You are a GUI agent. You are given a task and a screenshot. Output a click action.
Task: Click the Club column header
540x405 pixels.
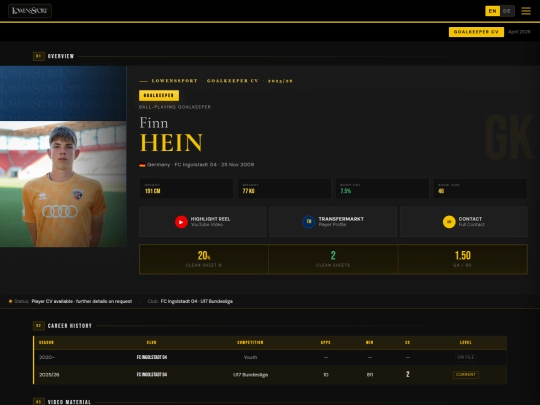152,342
